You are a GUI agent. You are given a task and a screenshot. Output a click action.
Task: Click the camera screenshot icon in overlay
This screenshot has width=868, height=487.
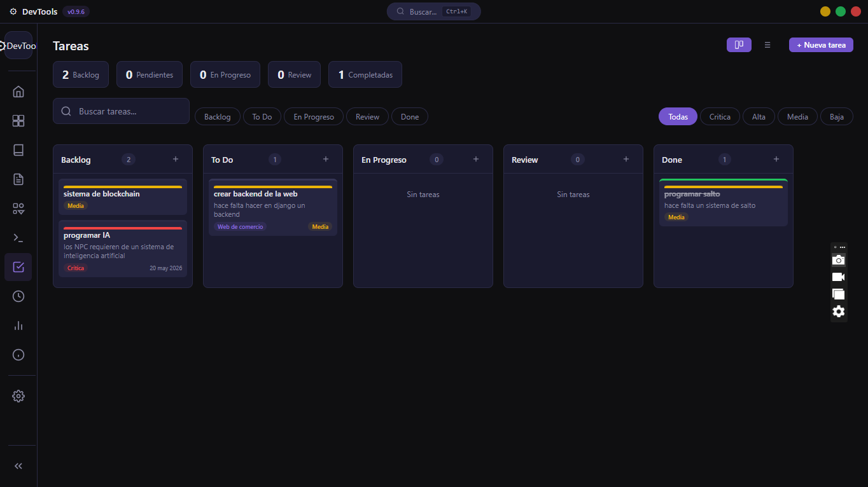tap(839, 260)
